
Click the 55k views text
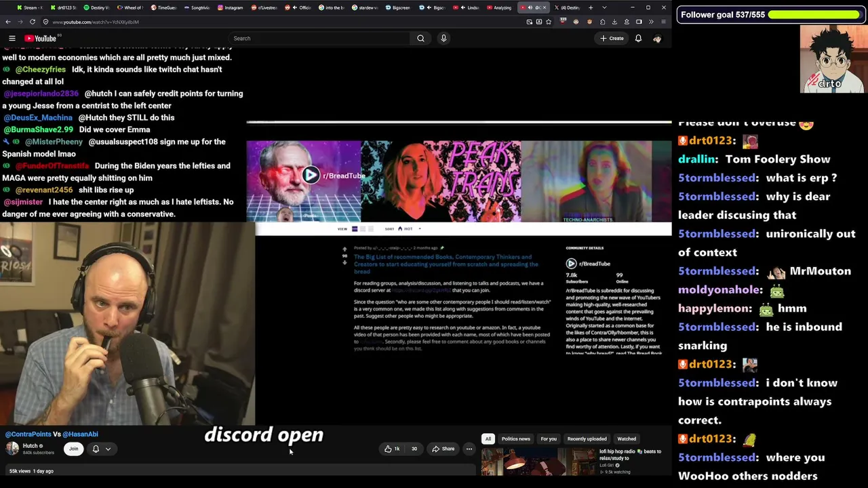(x=20, y=471)
